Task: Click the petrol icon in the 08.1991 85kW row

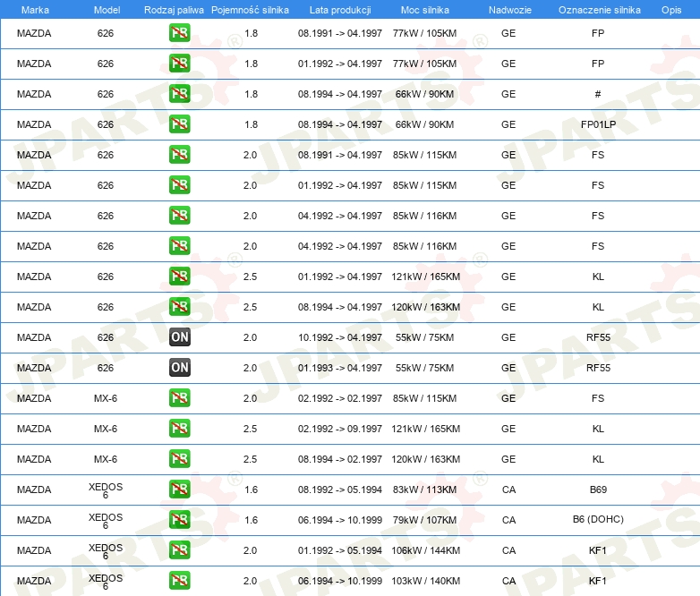Action: [x=179, y=155]
